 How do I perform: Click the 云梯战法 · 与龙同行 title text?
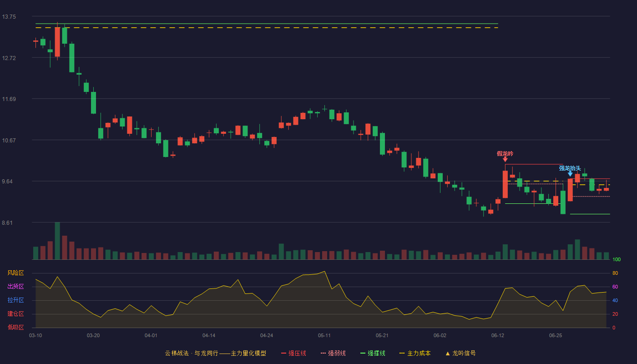[192, 353]
